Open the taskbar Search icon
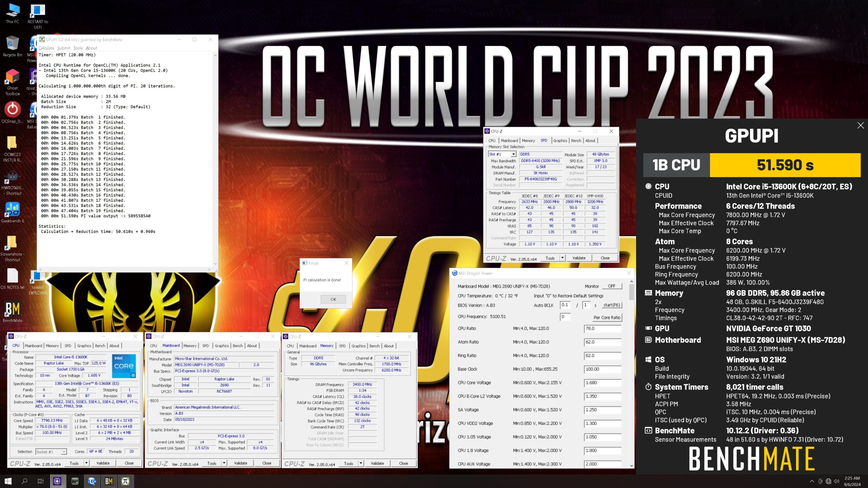 (24, 481)
